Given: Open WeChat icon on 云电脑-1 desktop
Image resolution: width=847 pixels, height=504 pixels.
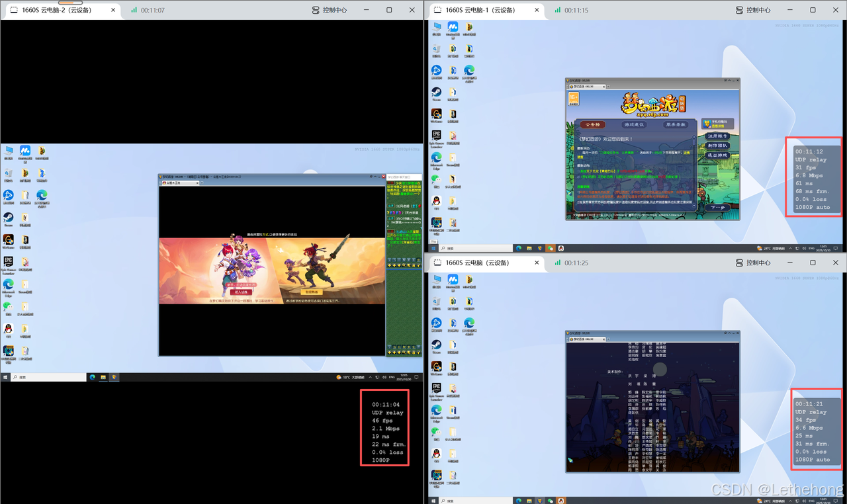Looking at the screenshot, I should 437,180.
